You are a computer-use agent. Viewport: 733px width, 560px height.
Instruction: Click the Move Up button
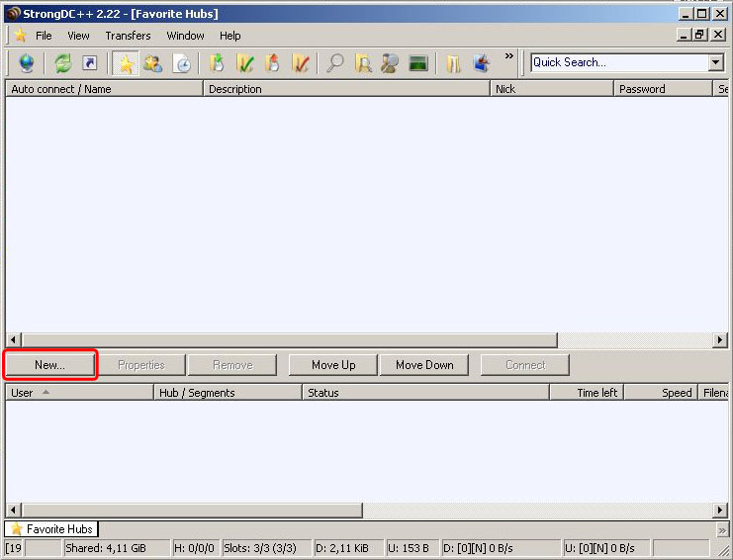pos(333,365)
